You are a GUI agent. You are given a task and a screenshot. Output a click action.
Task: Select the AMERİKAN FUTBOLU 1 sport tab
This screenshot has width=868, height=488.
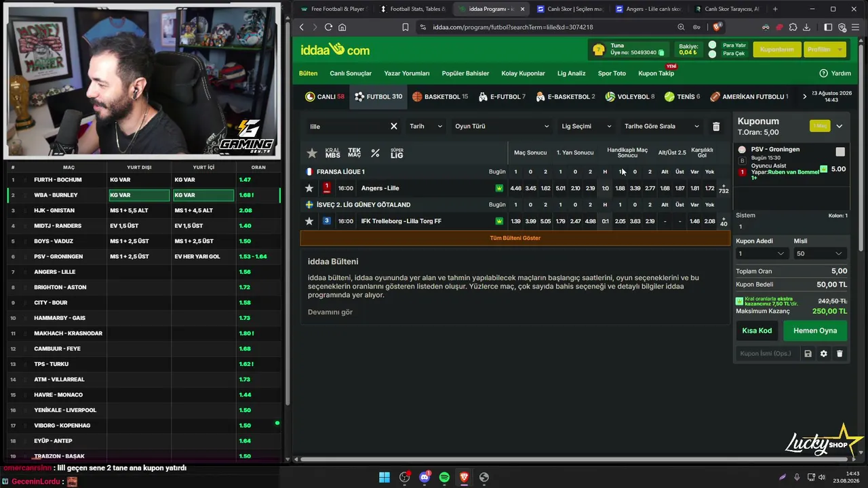click(749, 97)
